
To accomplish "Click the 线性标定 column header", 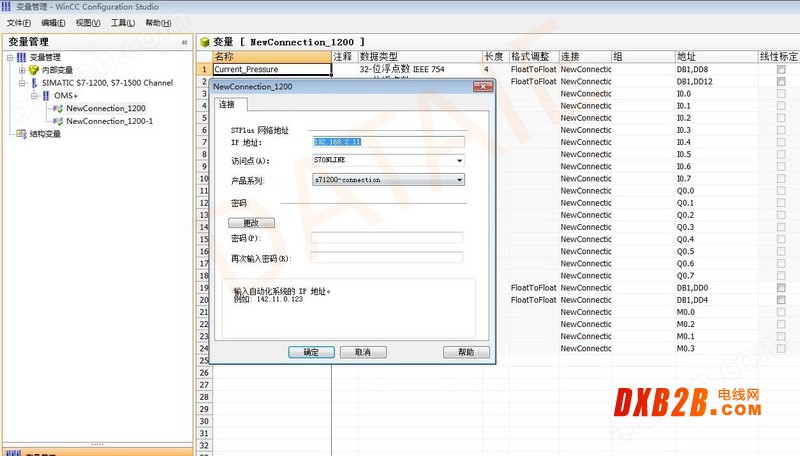I will point(779,56).
